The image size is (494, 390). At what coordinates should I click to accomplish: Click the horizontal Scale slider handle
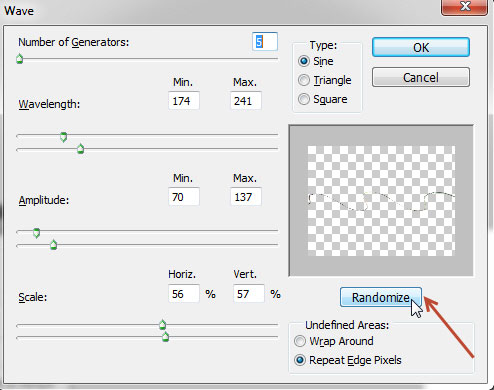tap(162, 324)
